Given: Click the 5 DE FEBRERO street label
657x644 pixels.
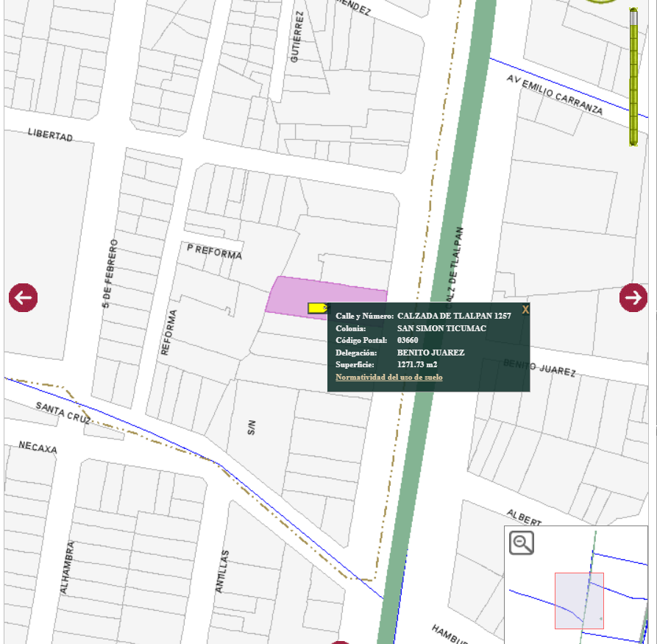Looking at the screenshot, I should [x=110, y=272].
